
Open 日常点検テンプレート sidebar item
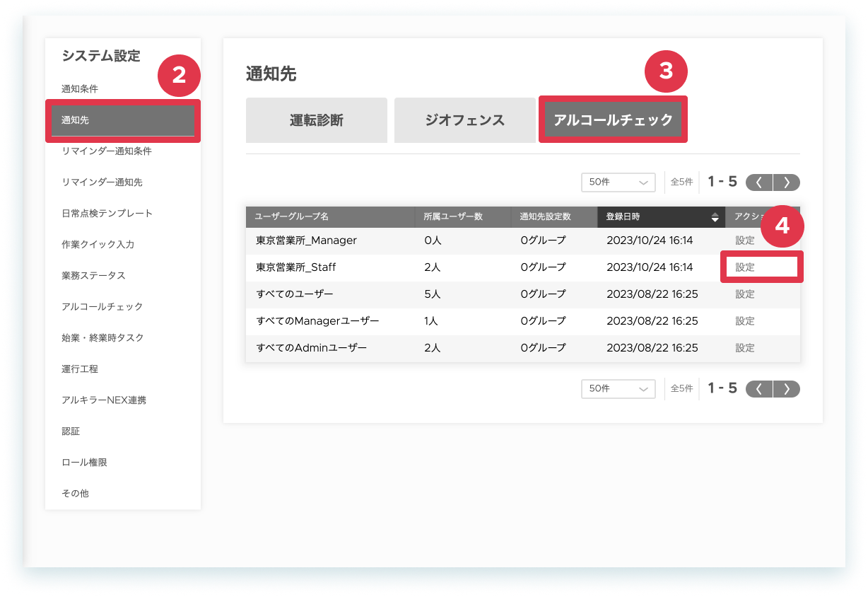point(107,214)
